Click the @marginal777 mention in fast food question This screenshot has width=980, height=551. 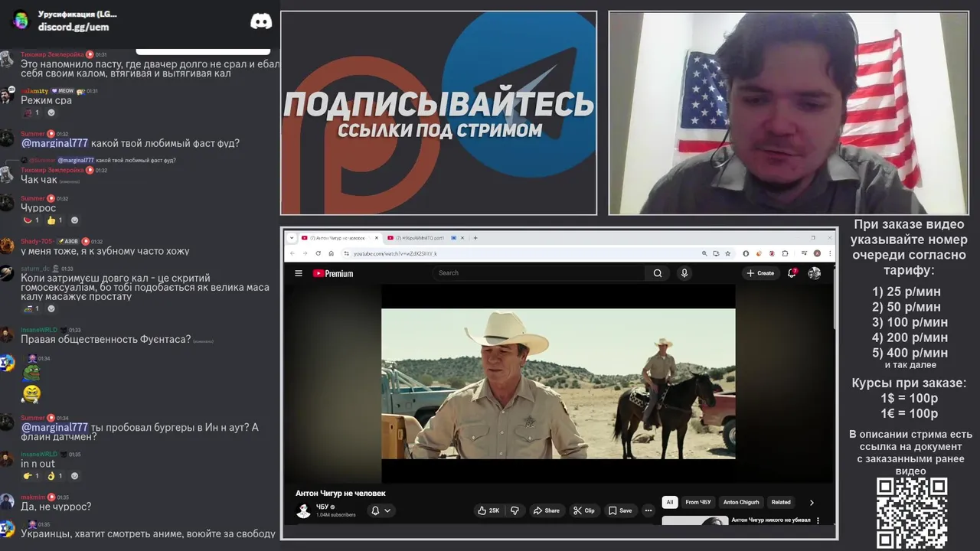[54, 143]
